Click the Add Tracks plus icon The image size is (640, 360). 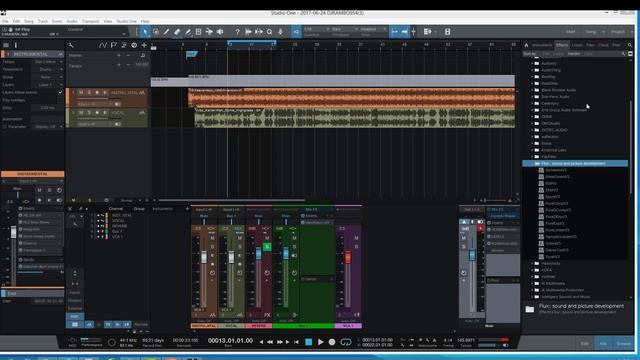point(144,45)
